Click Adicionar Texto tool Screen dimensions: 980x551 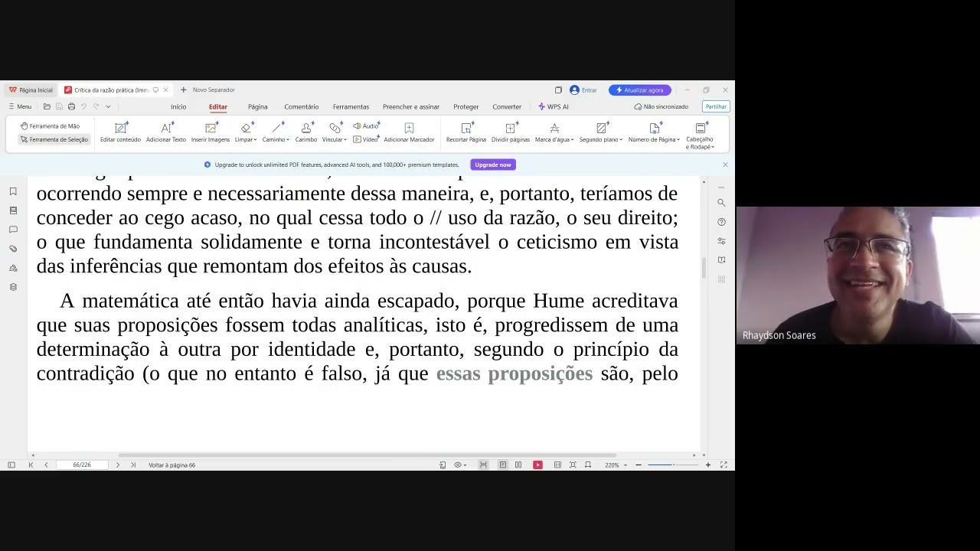(166, 132)
